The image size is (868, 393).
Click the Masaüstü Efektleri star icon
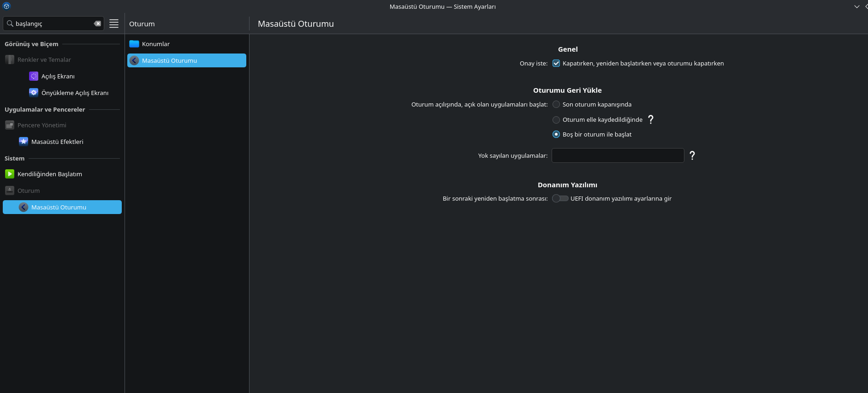(24, 142)
